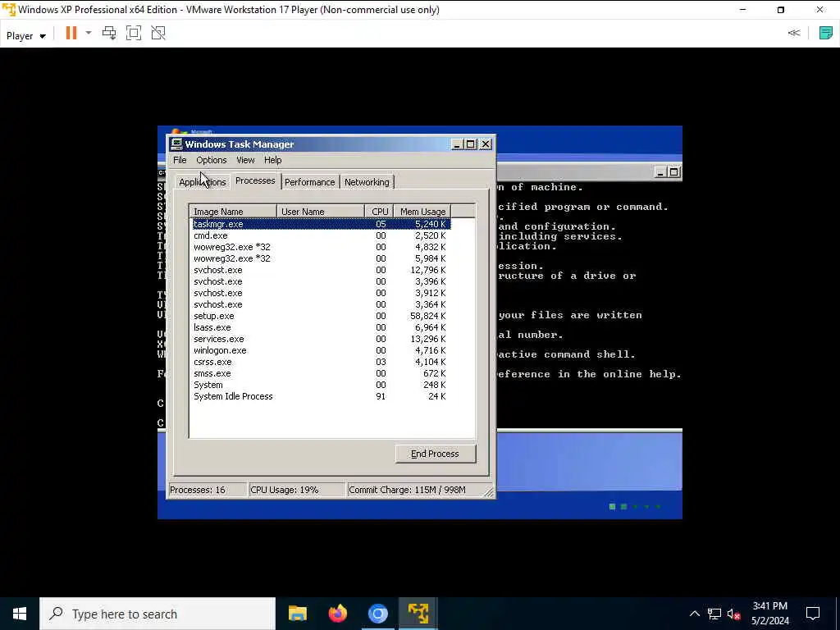This screenshot has height=630, width=840.
Task: Click the Processes: 16 status bar entry
Action: point(208,491)
